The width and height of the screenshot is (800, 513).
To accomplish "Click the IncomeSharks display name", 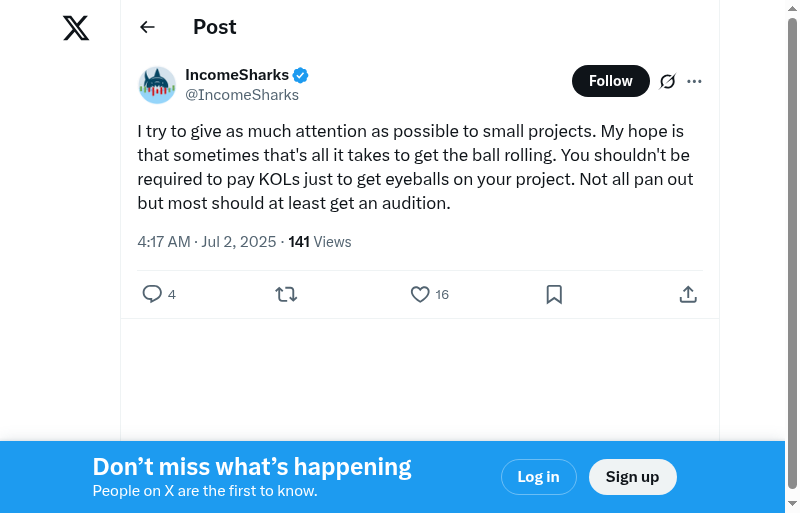I will coord(237,75).
